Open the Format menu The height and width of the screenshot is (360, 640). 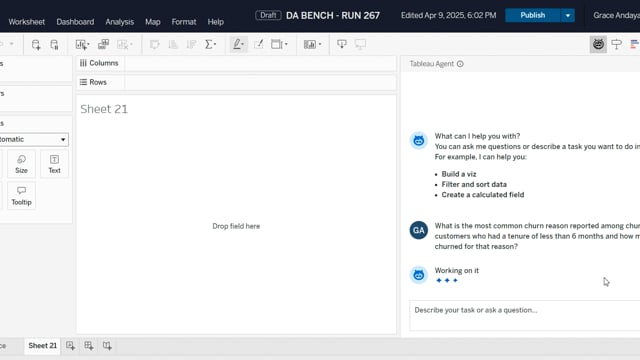(184, 22)
